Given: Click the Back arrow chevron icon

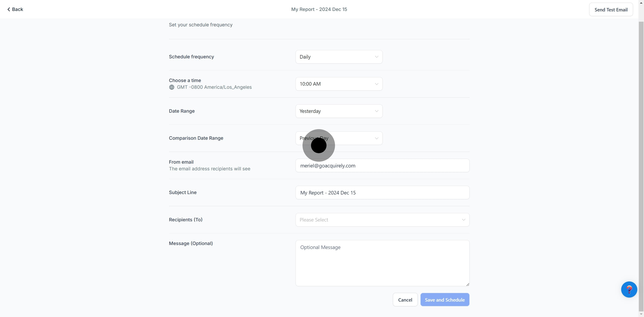Looking at the screenshot, I should pyautogui.click(x=9, y=9).
